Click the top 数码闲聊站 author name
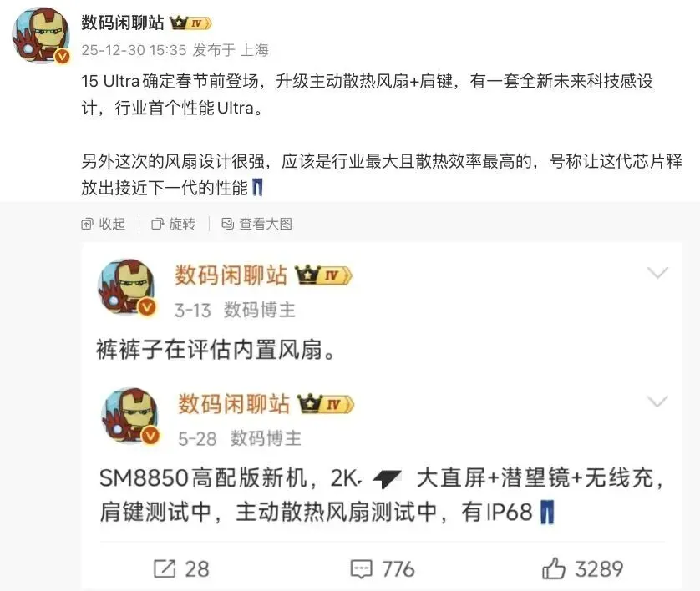Viewport: 700px width, 591px height. click(123, 23)
